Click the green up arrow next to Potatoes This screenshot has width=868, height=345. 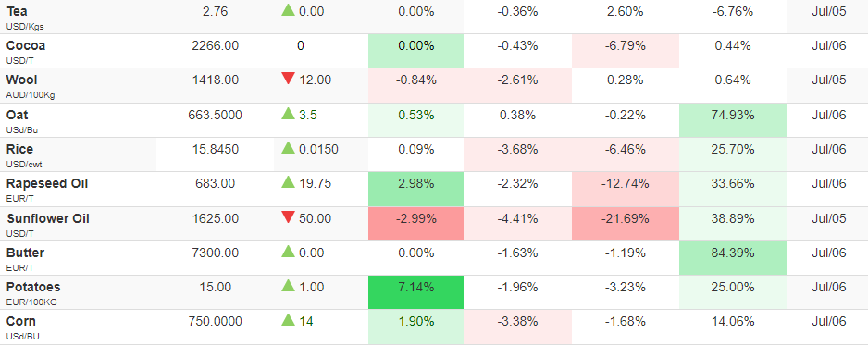288,285
